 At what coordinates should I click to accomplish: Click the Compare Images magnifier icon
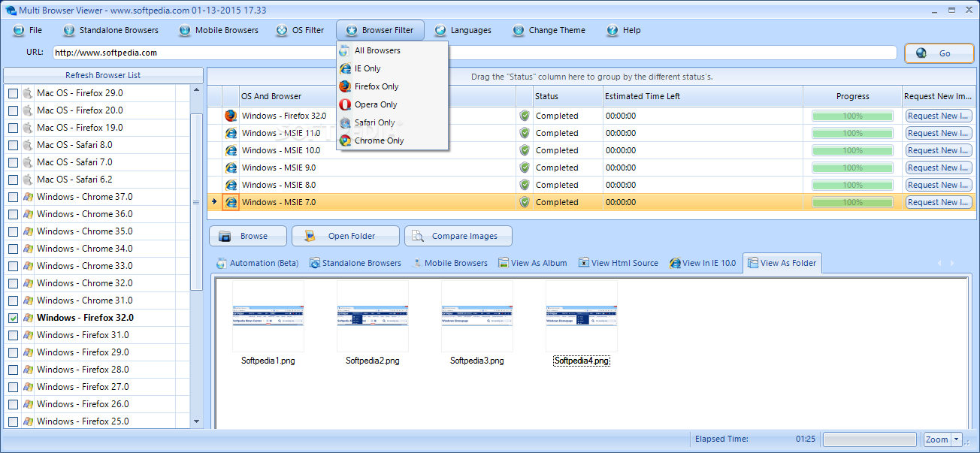tap(417, 236)
